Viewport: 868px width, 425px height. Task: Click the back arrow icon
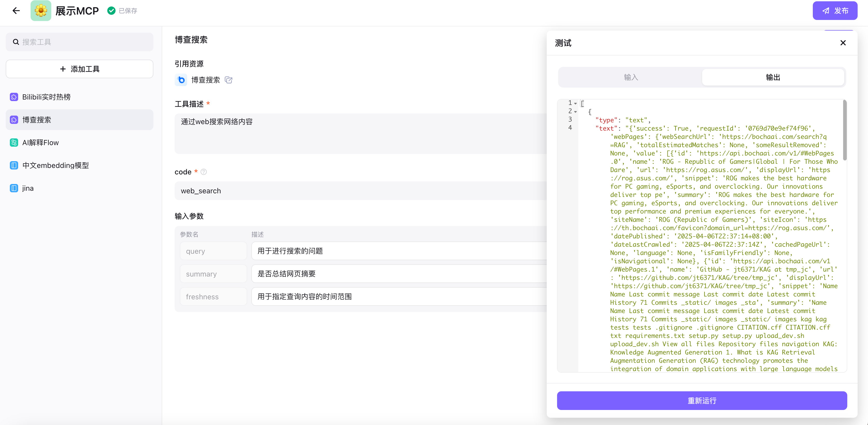(16, 11)
